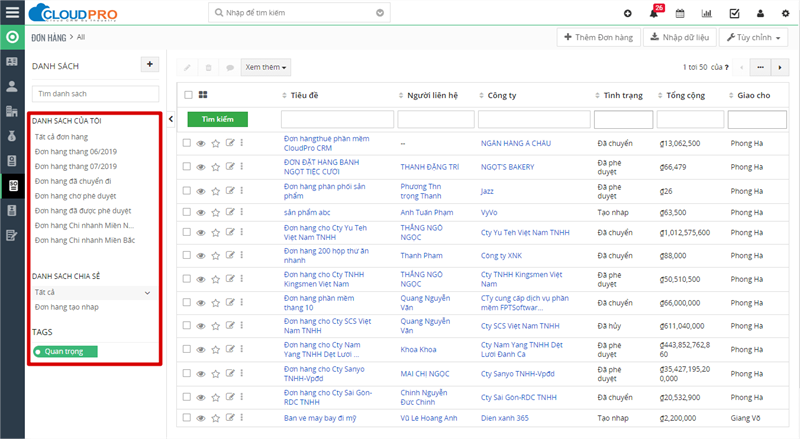Open the ĐƠN HÀNG breadcrumb link
The width and height of the screenshot is (800, 439).
[x=49, y=37]
